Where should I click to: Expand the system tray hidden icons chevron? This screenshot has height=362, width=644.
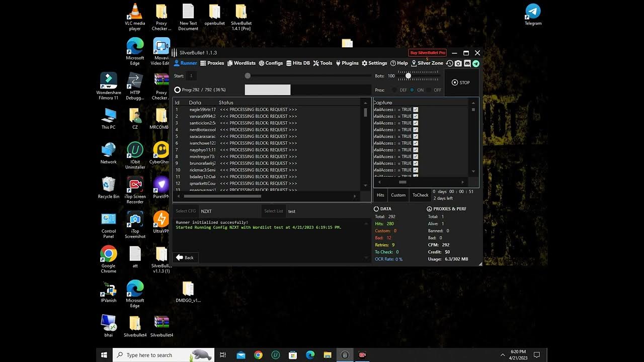click(503, 355)
